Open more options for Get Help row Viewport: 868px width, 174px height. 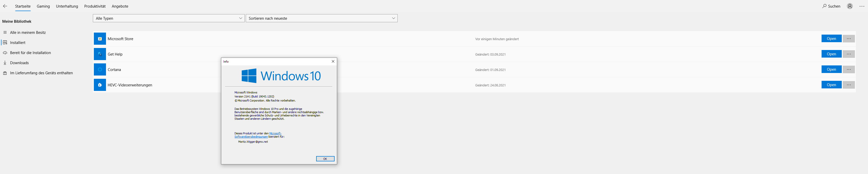pos(849,54)
